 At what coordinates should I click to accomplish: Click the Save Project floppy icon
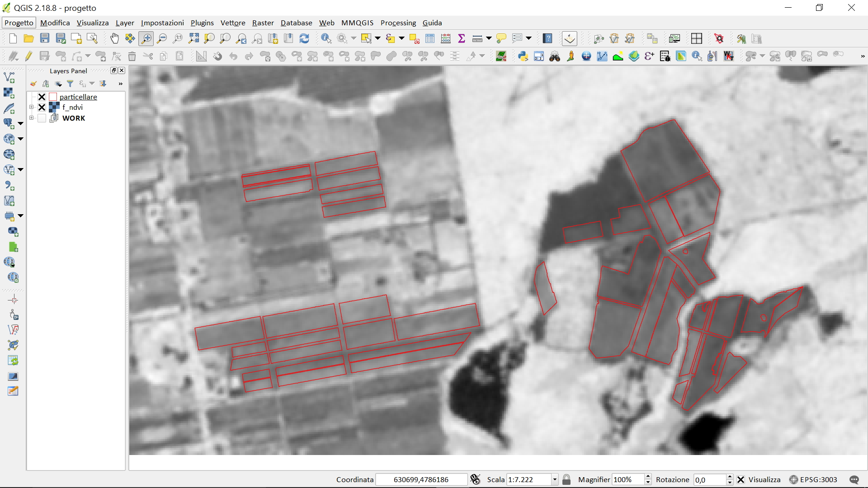45,39
